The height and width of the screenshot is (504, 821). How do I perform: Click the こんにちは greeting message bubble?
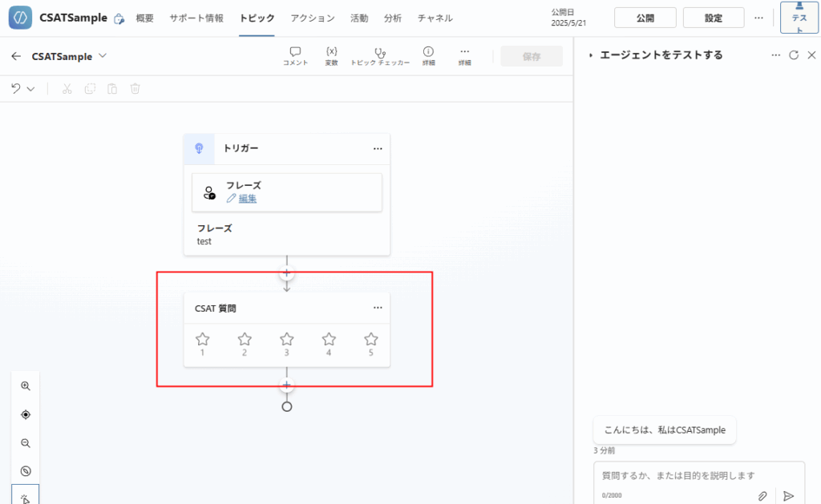point(665,430)
